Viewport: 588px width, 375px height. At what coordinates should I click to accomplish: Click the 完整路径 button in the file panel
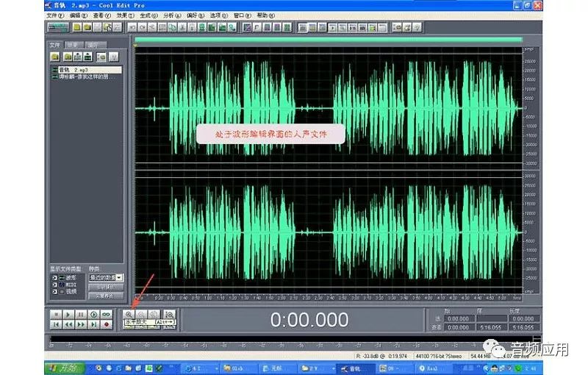[106, 296]
